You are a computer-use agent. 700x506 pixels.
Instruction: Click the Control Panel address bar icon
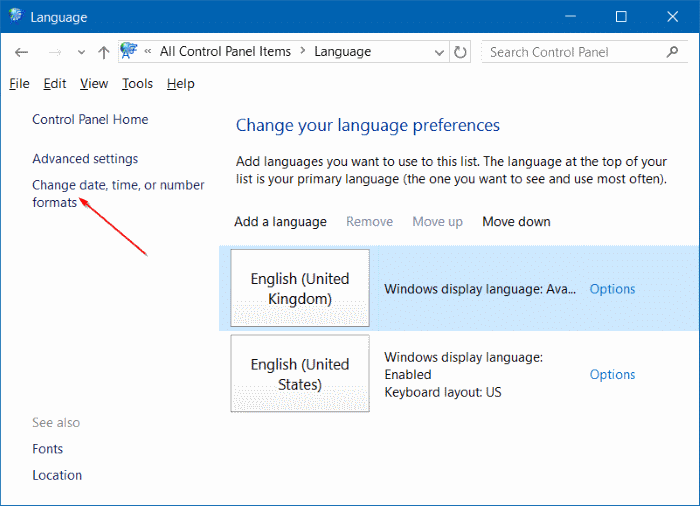tap(129, 52)
